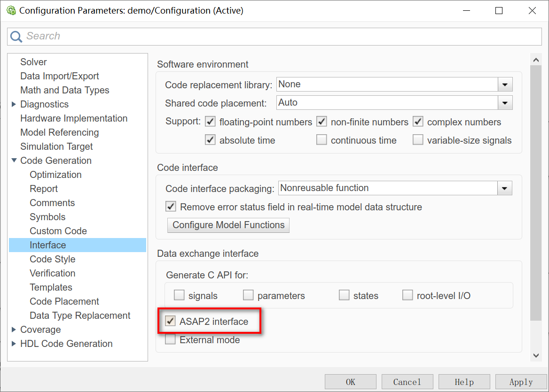Click the search magnifier icon
Viewport: 549px width, 392px height.
pyautogui.click(x=16, y=36)
